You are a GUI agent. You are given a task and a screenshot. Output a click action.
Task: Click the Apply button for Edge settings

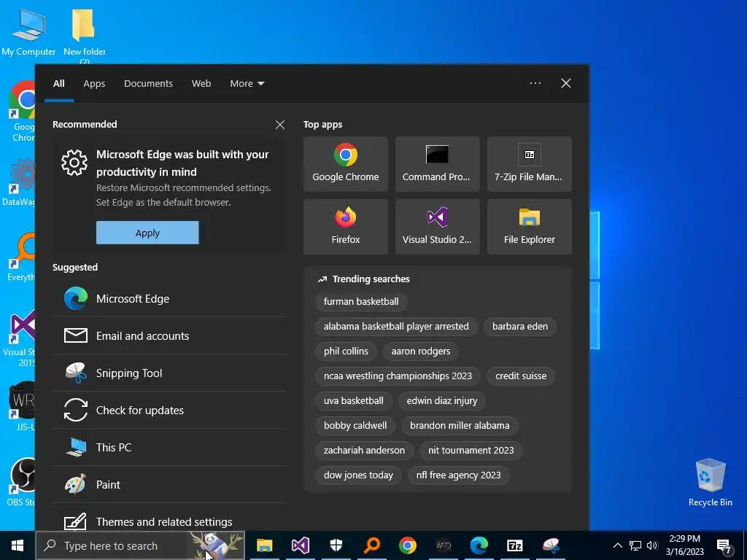click(x=147, y=233)
